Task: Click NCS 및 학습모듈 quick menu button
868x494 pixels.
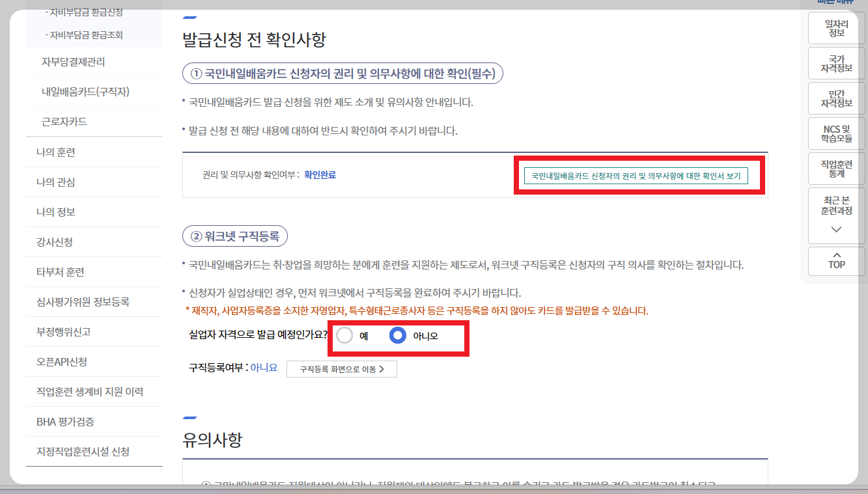Action: 837,133
